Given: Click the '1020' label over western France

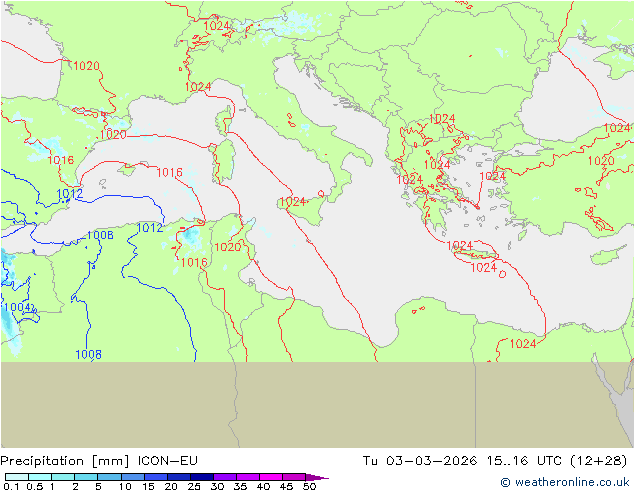Looking at the screenshot, I should click(x=87, y=65).
